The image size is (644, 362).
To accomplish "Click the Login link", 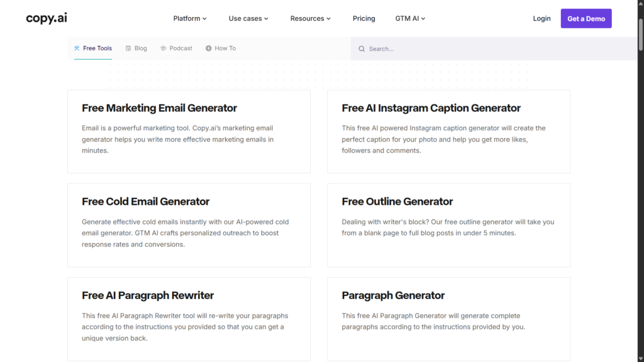I will [541, 18].
